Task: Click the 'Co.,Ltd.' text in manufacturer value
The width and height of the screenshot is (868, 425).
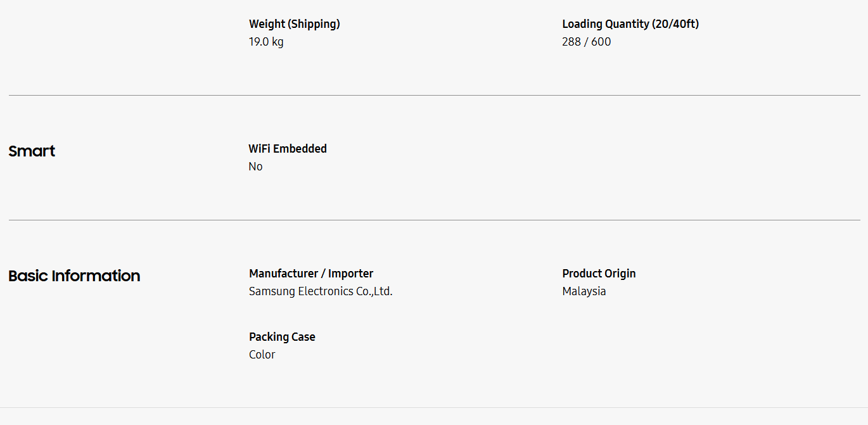Action: point(374,291)
